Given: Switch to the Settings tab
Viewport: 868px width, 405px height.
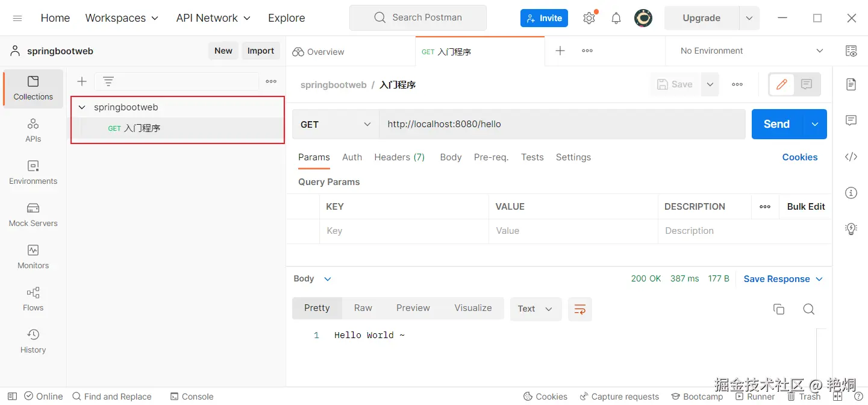Looking at the screenshot, I should point(573,157).
